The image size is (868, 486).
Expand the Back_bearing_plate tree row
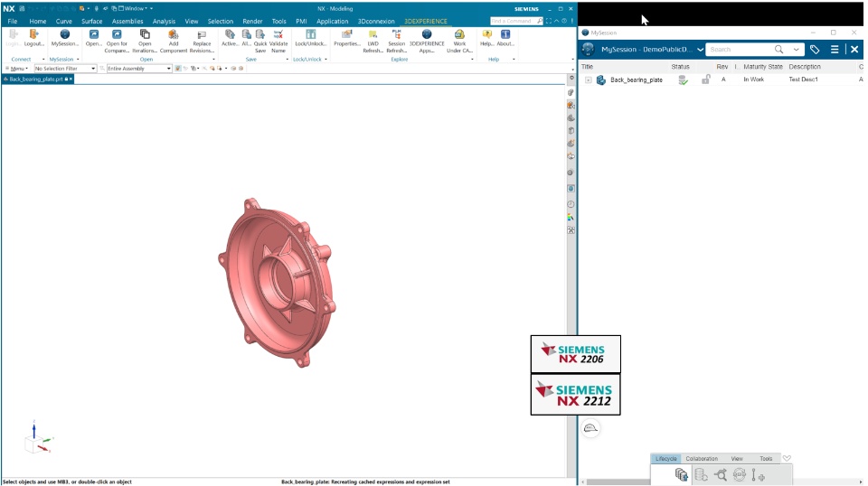click(x=589, y=80)
